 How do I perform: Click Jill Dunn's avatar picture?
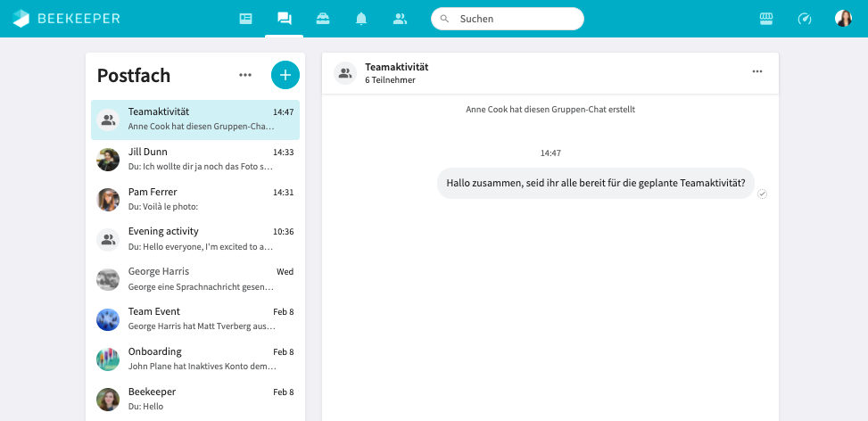click(x=108, y=160)
